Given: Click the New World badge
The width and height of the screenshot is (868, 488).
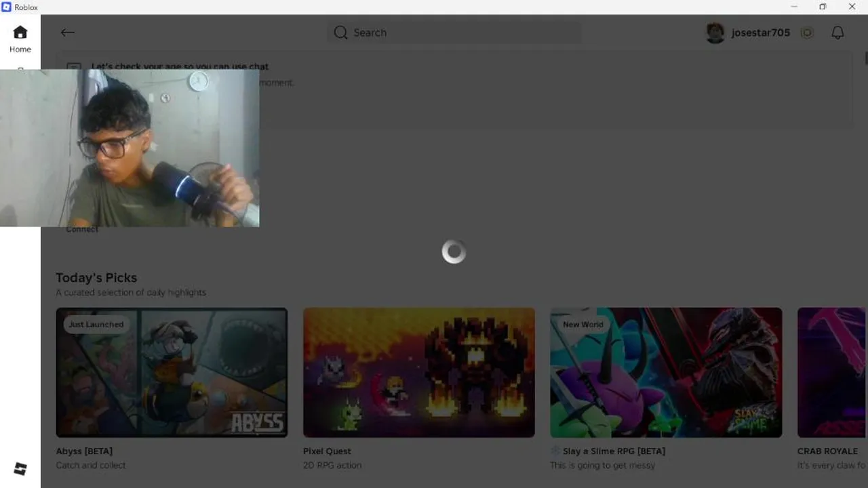Looking at the screenshot, I should [583, 325].
